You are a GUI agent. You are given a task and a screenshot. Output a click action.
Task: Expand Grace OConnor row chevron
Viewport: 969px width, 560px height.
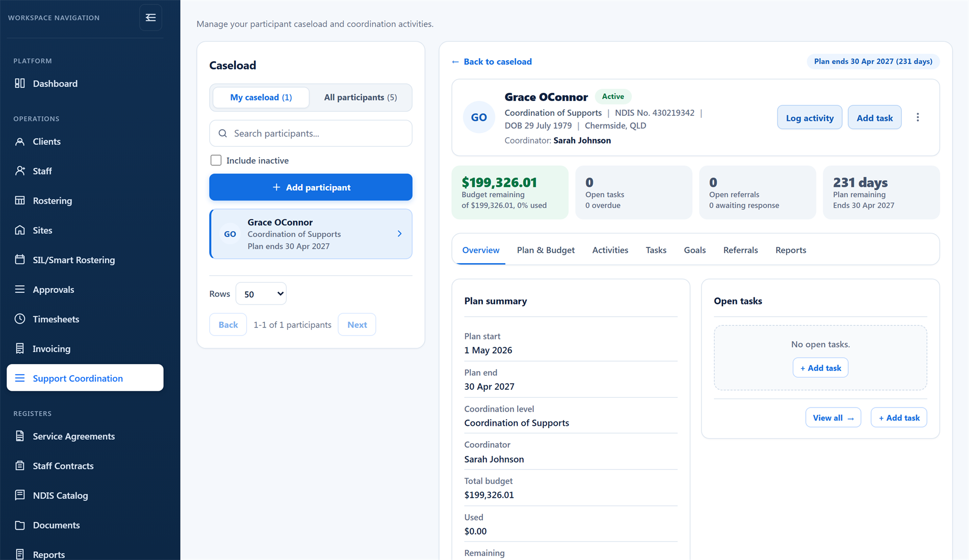tap(399, 234)
